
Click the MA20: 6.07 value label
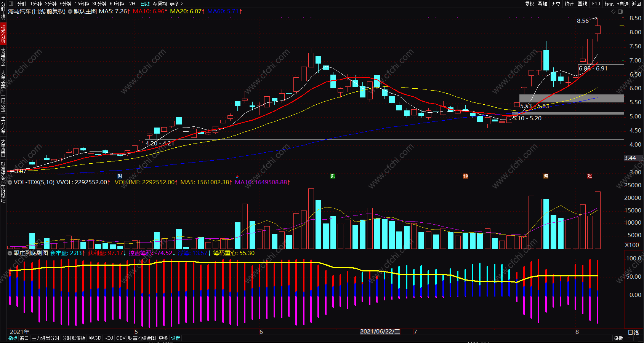tap(187, 11)
